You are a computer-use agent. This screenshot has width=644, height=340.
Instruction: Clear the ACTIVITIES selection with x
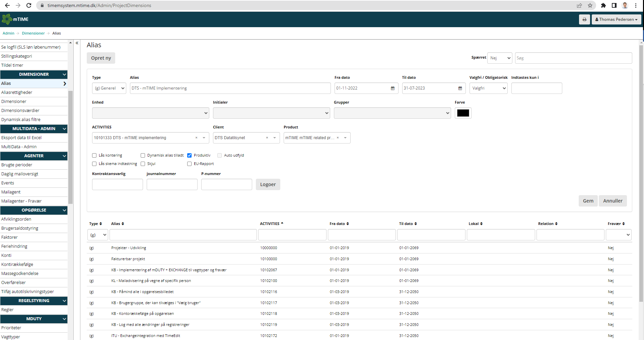click(196, 138)
